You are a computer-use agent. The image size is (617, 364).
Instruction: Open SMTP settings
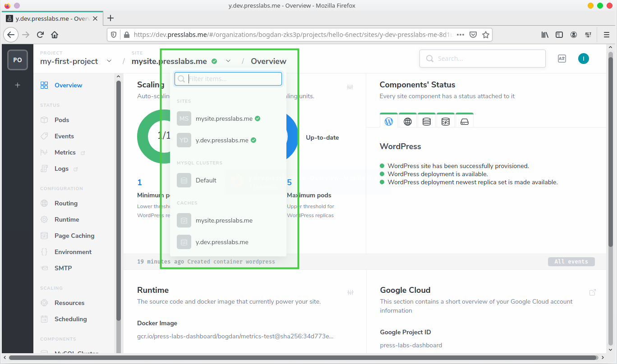pos(56,268)
